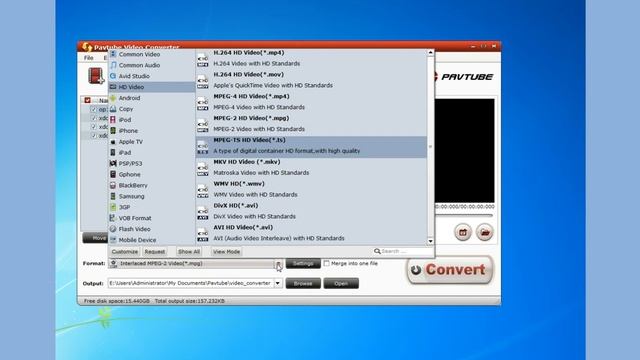Choose the Mobile Device category
Viewport: 640px width, 360px height.
pyautogui.click(x=151, y=240)
